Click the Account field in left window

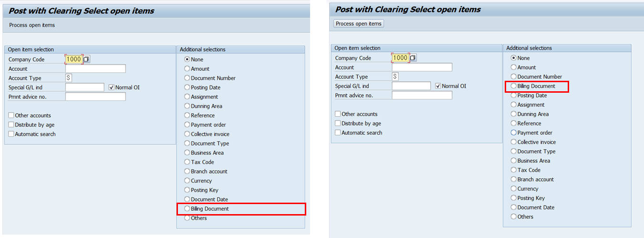[x=95, y=69]
